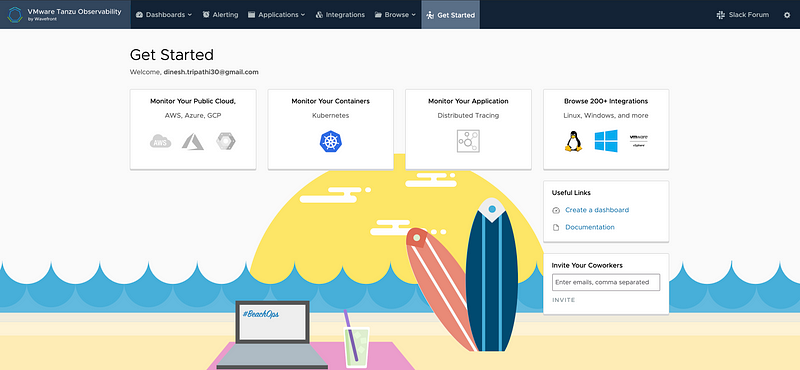This screenshot has height=370, width=800.
Task: Click the Alerting alarm clock icon
Action: pos(206,15)
